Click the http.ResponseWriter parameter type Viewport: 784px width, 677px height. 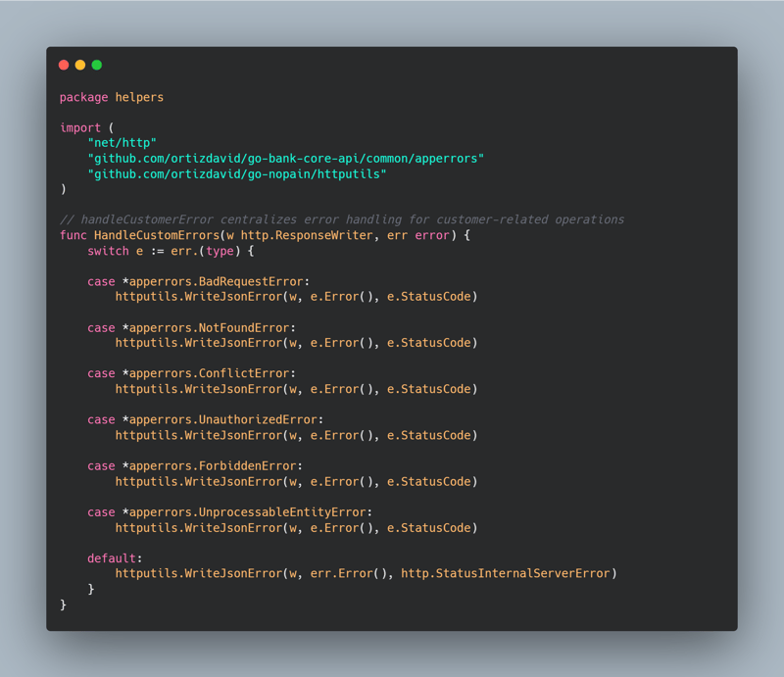click(x=307, y=235)
